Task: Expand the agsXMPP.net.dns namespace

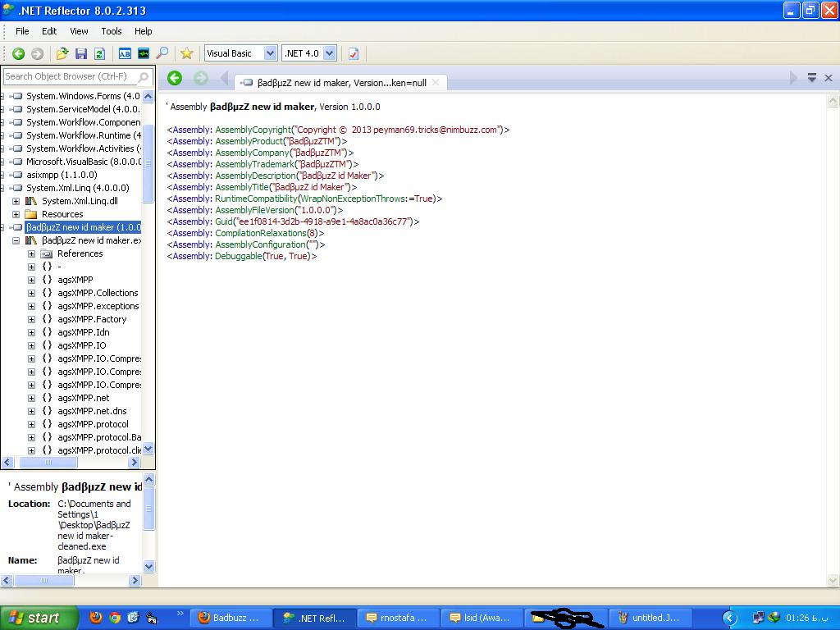Action: tap(32, 412)
